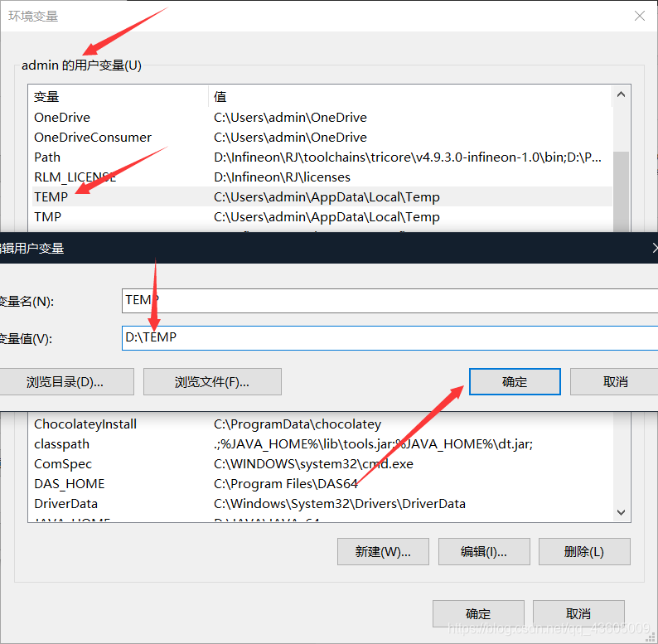Select the RLM_LICENSE variable row
Screen dimensions: 658x644
(x=322, y=177)
